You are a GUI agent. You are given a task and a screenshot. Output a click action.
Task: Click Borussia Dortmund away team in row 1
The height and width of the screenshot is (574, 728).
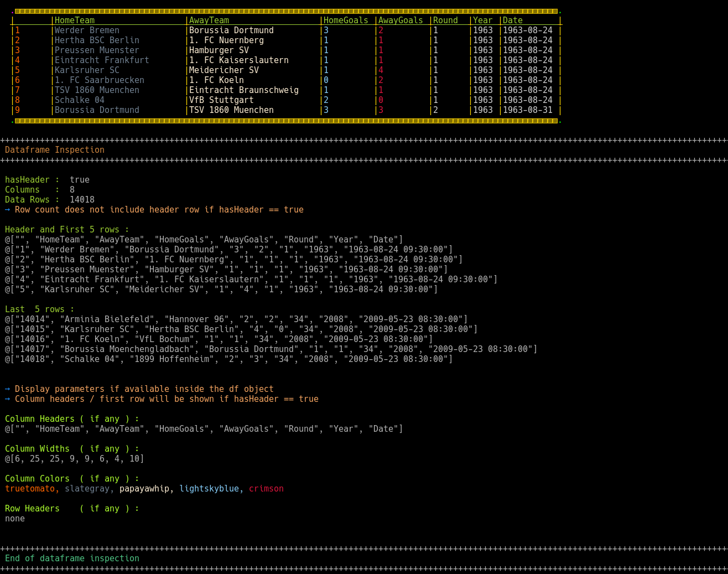click(x=231, y=30)
